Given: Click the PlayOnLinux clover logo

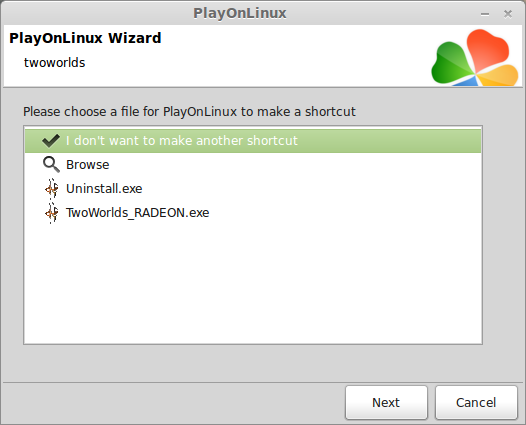Looking at the screenshot, I should click(475, 57).
